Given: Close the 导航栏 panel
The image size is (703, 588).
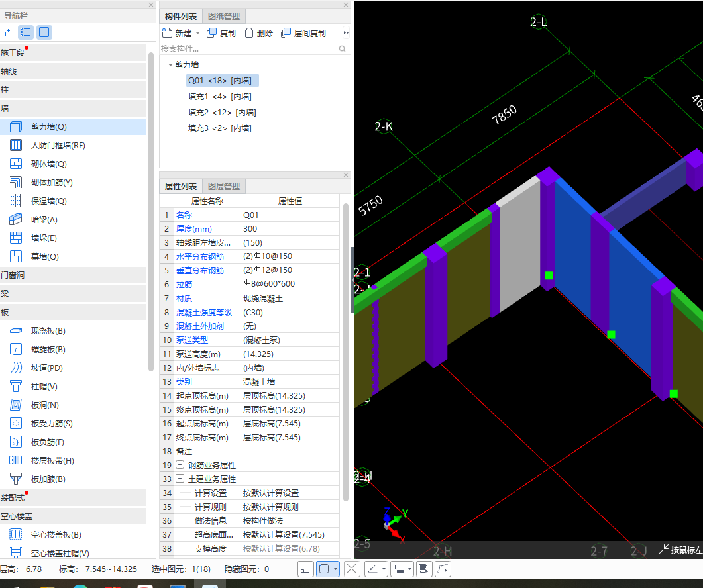Looking at the screenshot, I should coord(151,5).
